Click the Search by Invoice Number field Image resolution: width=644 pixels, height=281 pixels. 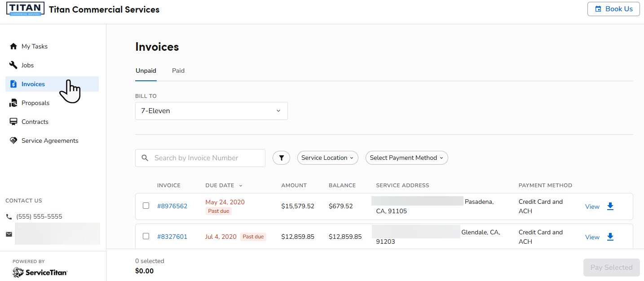[x=200, y=158]
